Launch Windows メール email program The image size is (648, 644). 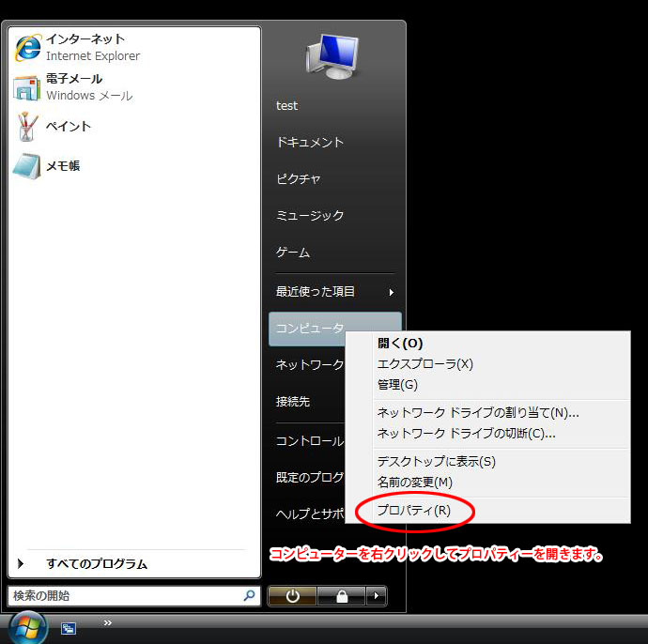tap(134, 87)
